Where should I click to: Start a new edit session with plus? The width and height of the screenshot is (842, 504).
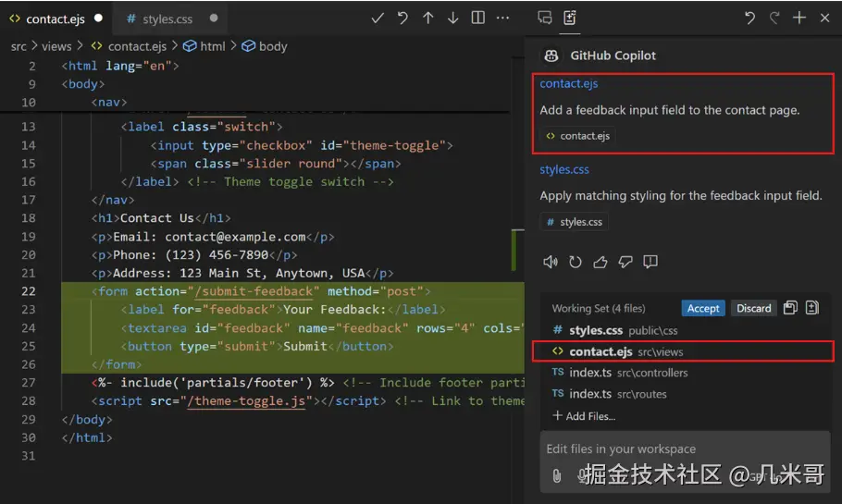point(799,18)
